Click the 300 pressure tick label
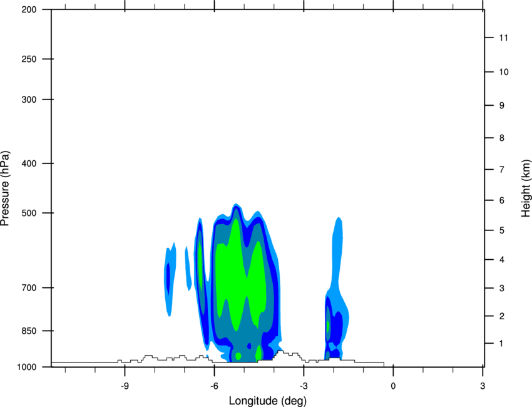 (29, 100)
